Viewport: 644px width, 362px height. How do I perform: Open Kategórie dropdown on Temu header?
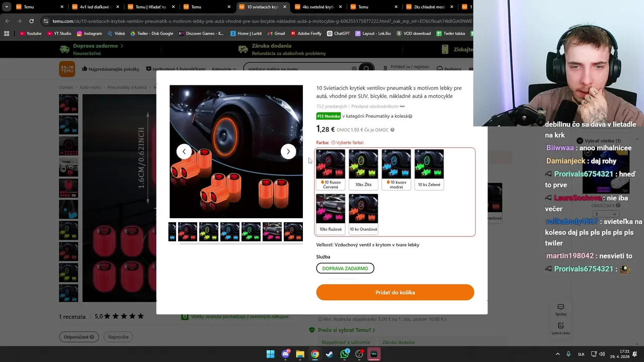(224, 69)
